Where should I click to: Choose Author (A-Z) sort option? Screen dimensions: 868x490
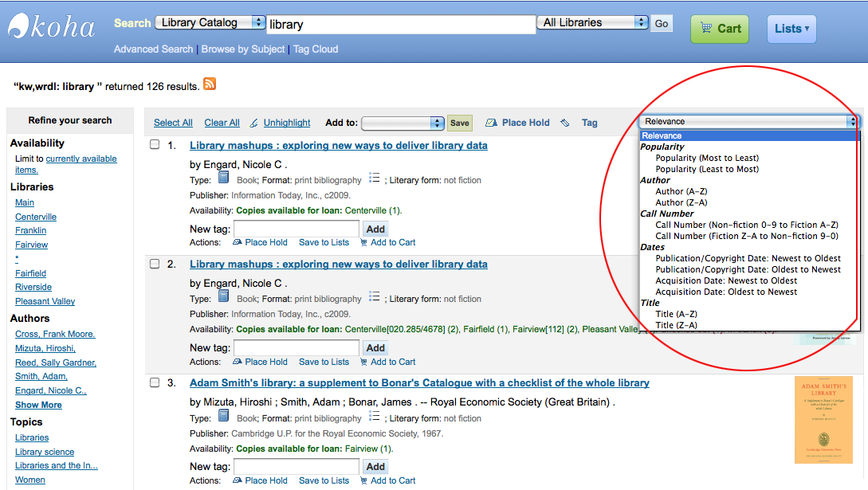[x=681, y=191]
